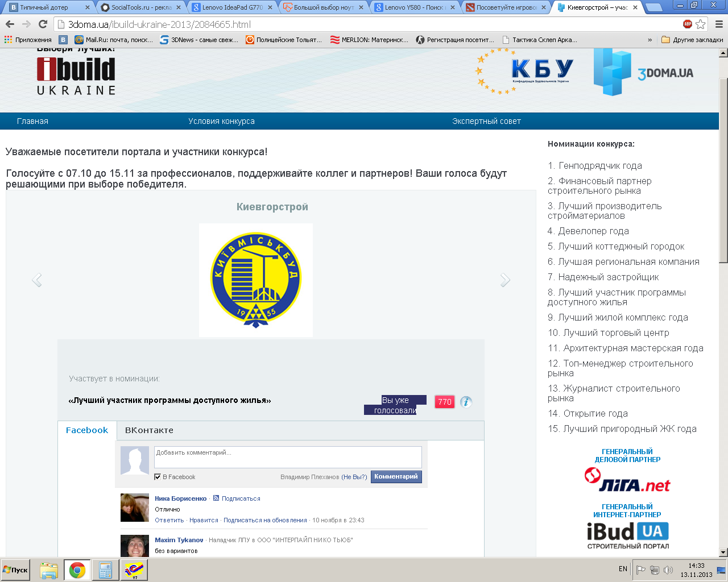The height and width of the screenshot is (582, 728).
Task: Click the ЛІГА.net partner logo
Action: click(627, 480)
